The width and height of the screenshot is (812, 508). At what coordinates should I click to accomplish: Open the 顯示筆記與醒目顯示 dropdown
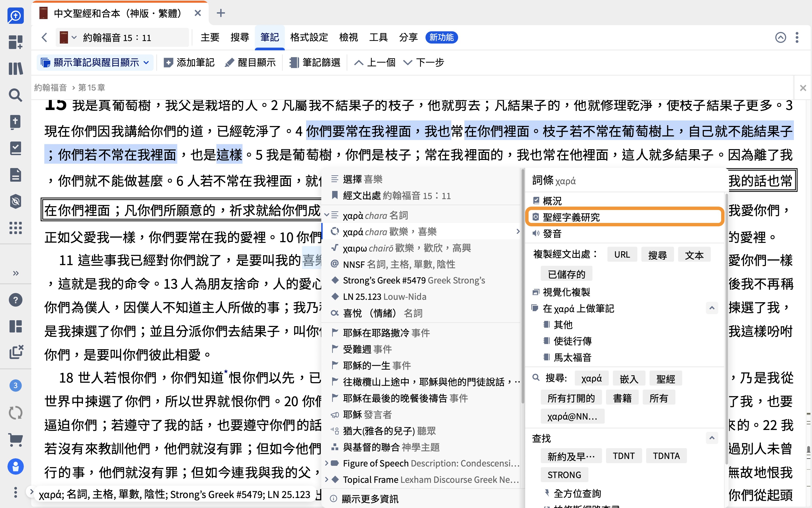[95, 63]
